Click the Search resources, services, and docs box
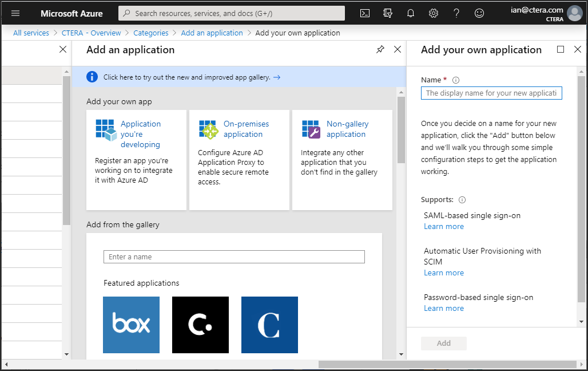Image resolution: width=588 pixels, height=371 pixels. tap(232, 14)
